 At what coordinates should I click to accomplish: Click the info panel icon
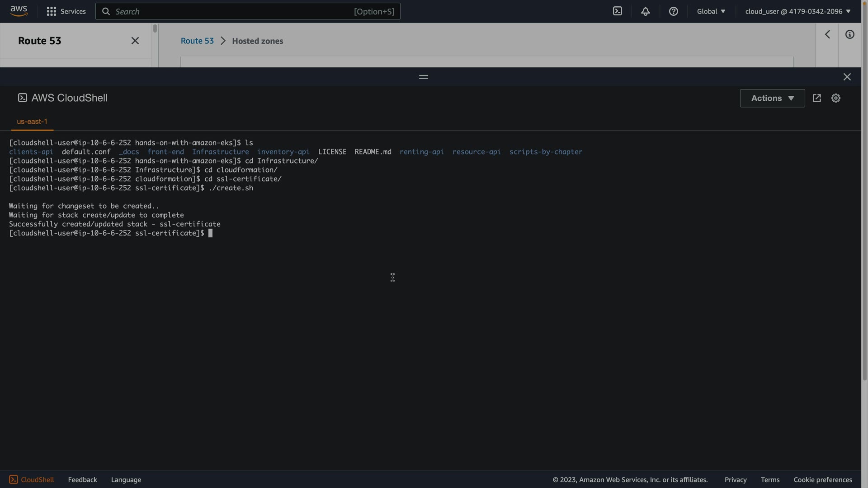[x=850, y=35]
